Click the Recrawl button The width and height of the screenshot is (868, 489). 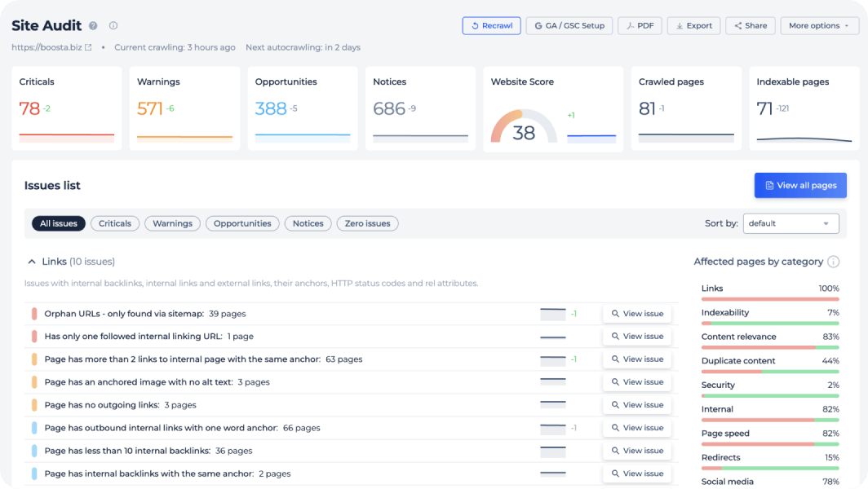492,25
